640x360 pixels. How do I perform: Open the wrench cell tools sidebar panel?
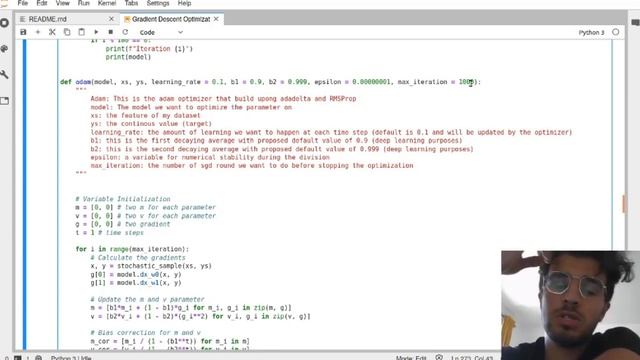point(5,74)
